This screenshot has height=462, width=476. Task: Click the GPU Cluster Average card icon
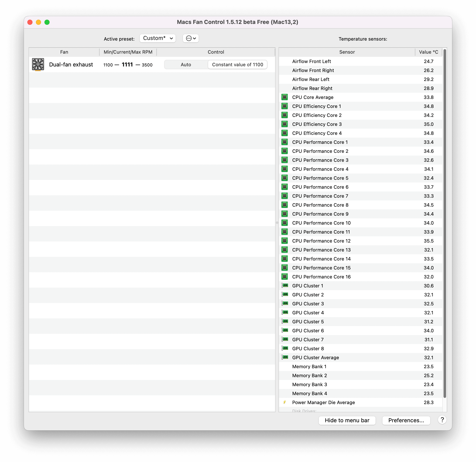(x=285, y=358)
